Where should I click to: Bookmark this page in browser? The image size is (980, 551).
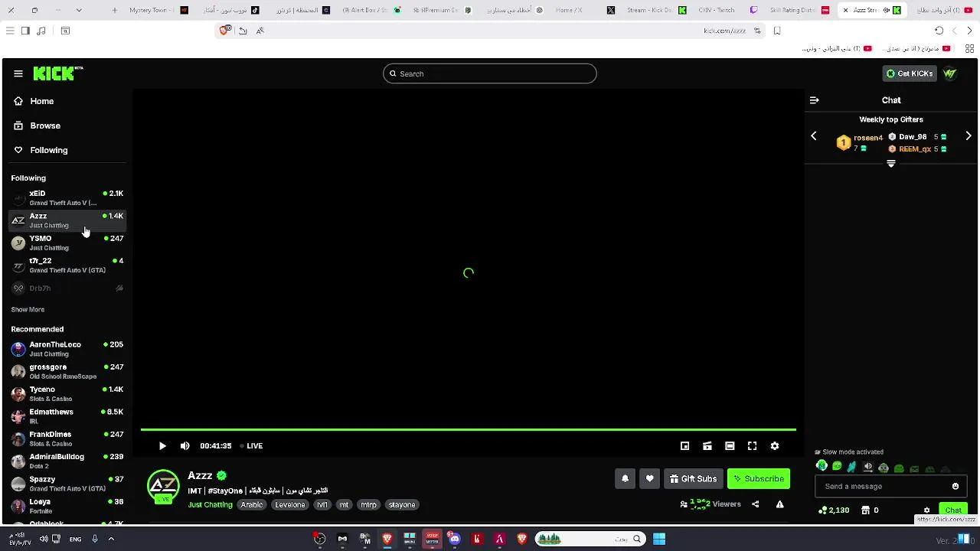pos(777,31)
